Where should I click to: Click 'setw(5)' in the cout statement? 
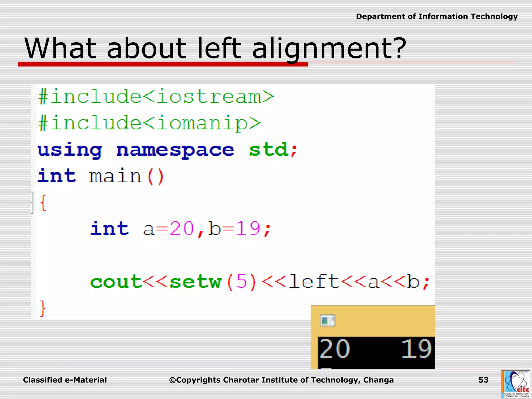pos(213,282)
